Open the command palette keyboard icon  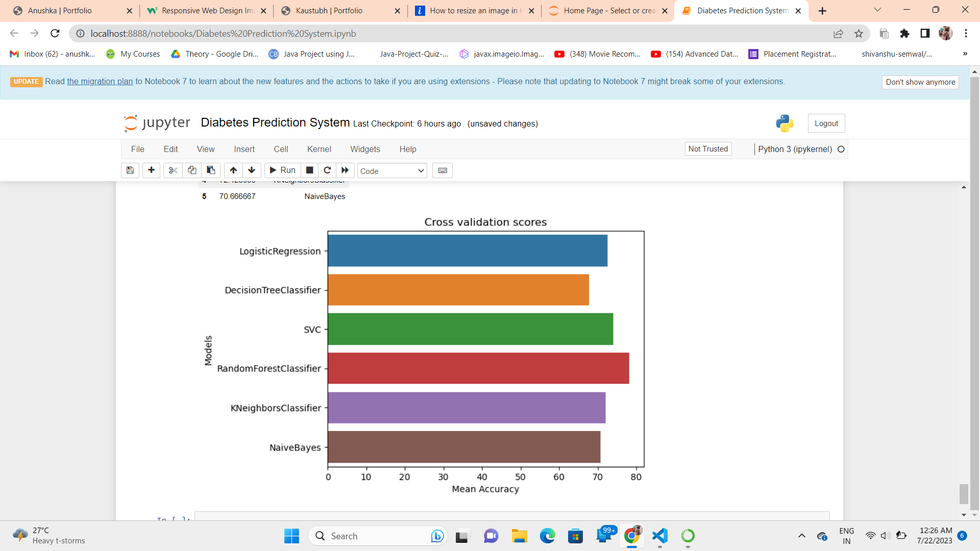click(443, 170)
